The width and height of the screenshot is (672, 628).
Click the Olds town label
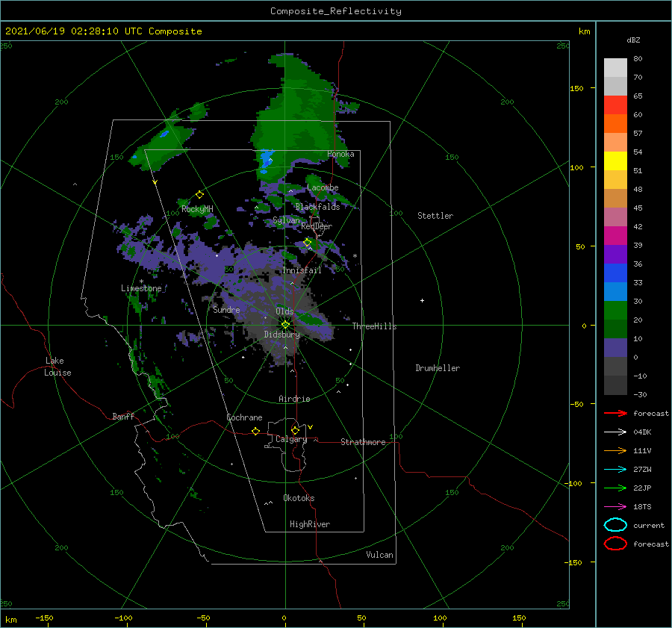tap(284, 311)
